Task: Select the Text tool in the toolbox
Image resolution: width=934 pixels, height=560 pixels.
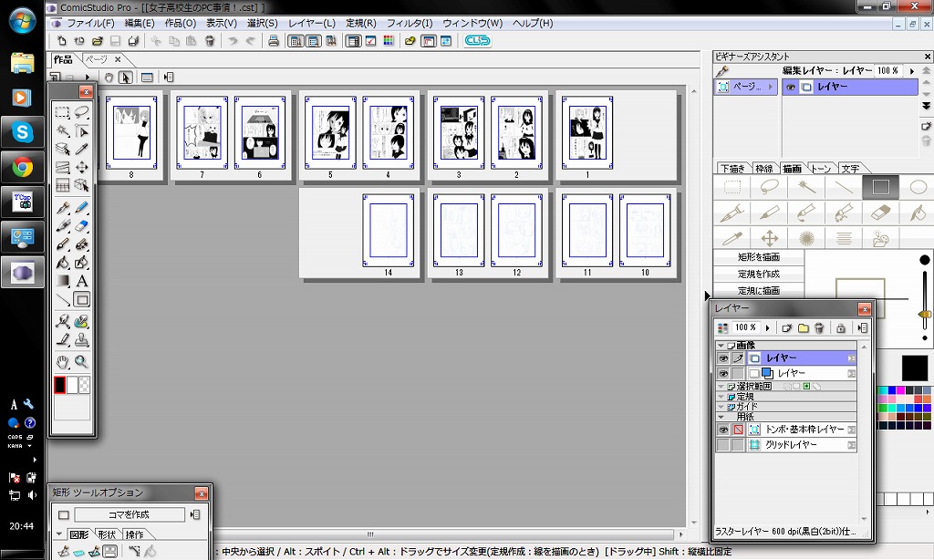Action: coord(82,281)
